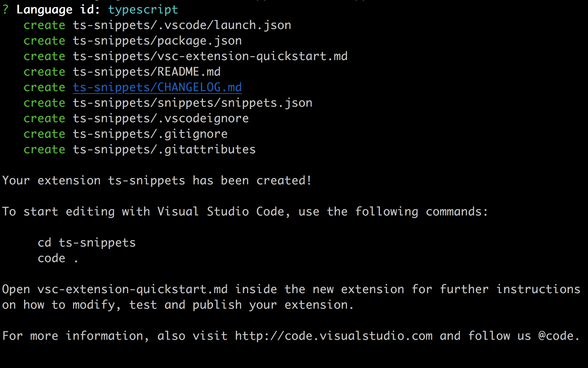
Task: Click ts-snippets/.gitignore path text
Action: coord(150,134)
